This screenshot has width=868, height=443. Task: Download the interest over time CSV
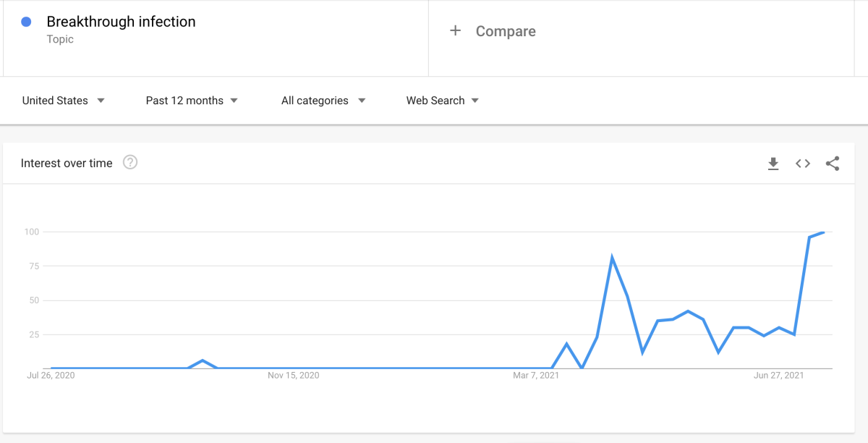point(773,164)
